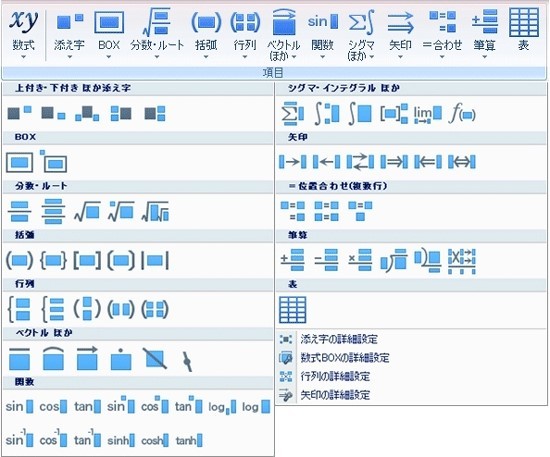This screenshot has height=457, width=550.
Task: Insert right arrow template
Action: [293, 162]
